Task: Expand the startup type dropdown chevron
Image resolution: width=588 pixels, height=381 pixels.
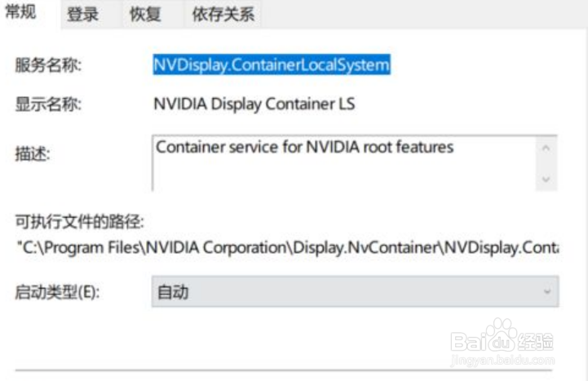Action: pyautogui.click(x=546, y=291)
